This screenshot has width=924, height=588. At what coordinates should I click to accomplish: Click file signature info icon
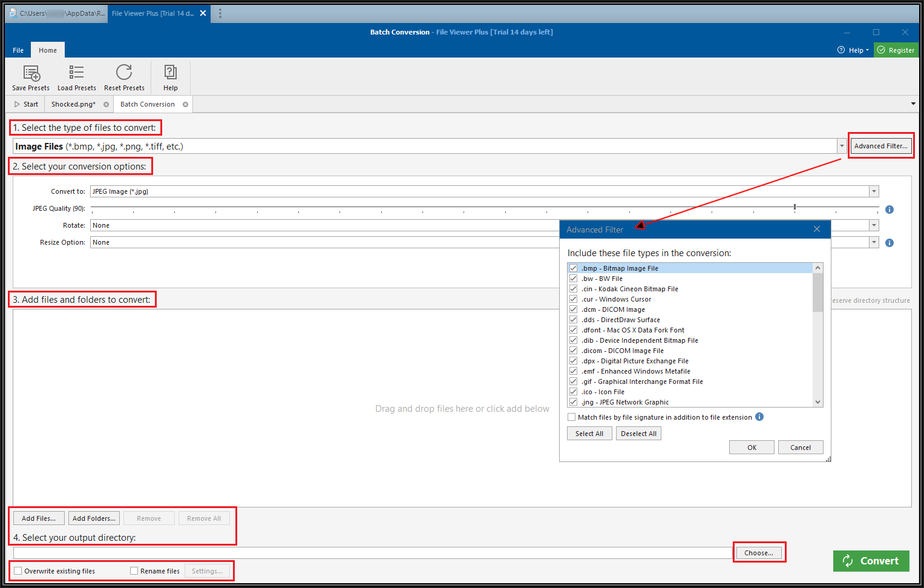point(759,417)
